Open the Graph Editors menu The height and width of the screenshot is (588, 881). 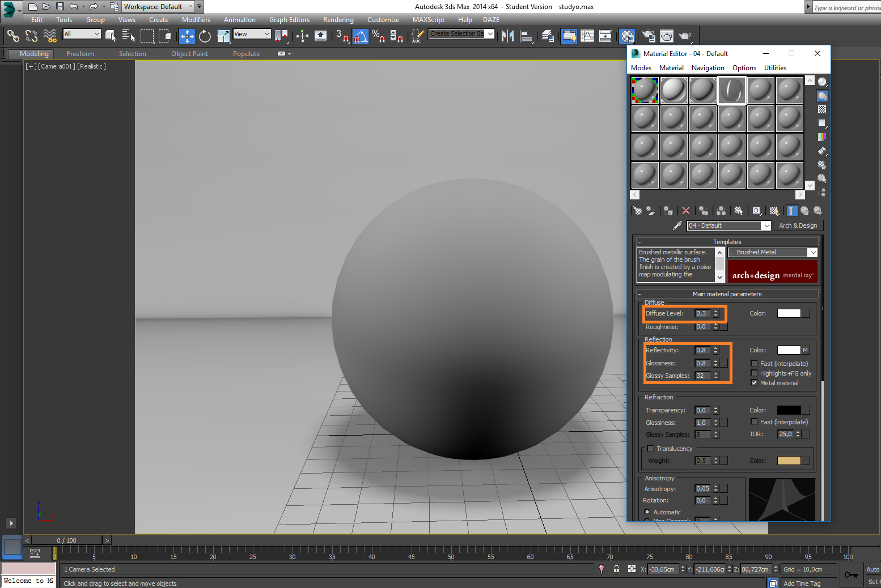click(289, 20)
